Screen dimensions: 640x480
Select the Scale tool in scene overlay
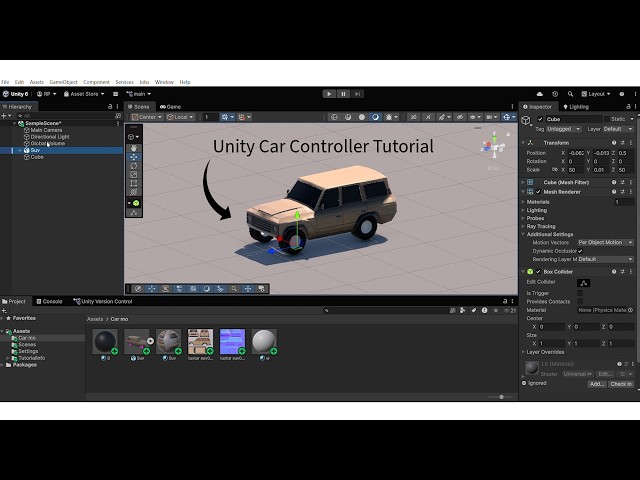pyautogui.click(x=134, y=175)
